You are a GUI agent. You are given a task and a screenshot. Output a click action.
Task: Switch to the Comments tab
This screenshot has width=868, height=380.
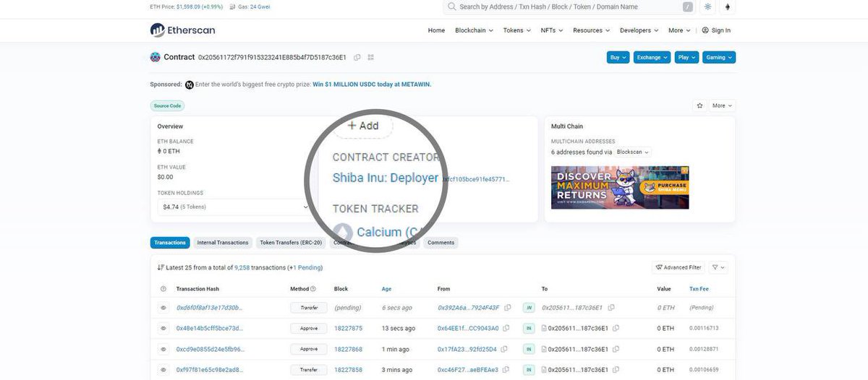(x=441, y=243)
